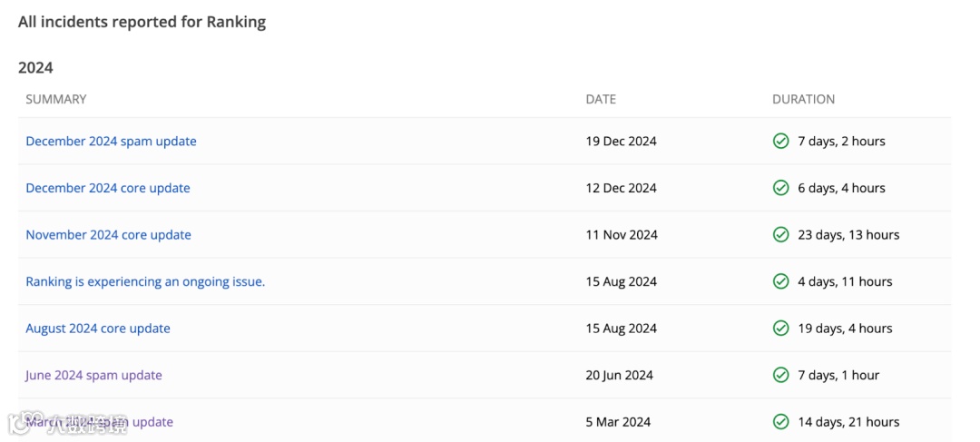
Task: Click checkmark icon next to 14 days, 21 hours
Action: tap(780, 422)
